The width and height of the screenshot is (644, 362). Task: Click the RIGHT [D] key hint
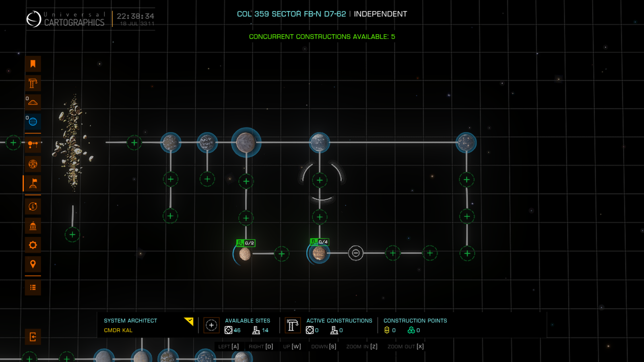(261, 346)
